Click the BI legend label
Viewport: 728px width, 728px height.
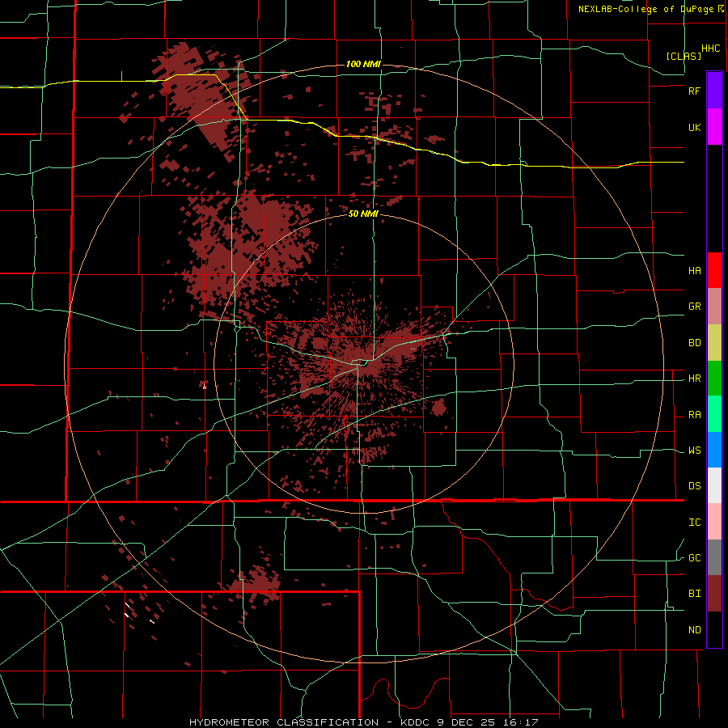[694, 594]
